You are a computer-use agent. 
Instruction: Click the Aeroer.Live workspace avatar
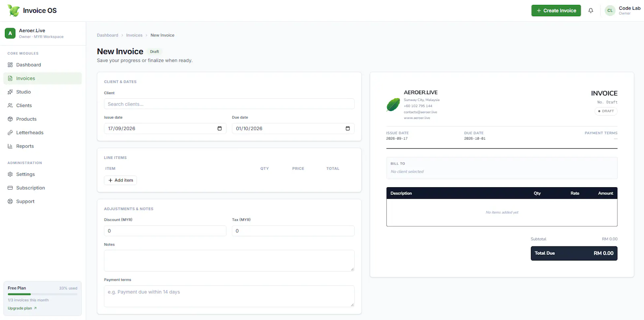[x=10, y=33]
